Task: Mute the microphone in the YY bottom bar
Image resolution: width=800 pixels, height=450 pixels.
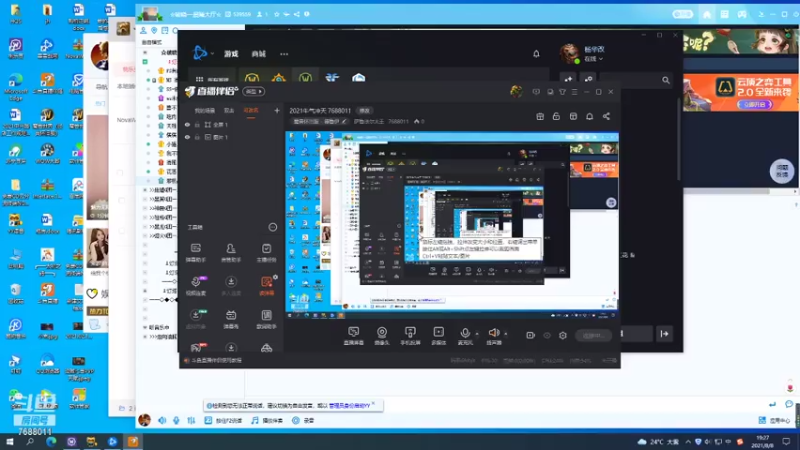Action: tap(176, 420)
